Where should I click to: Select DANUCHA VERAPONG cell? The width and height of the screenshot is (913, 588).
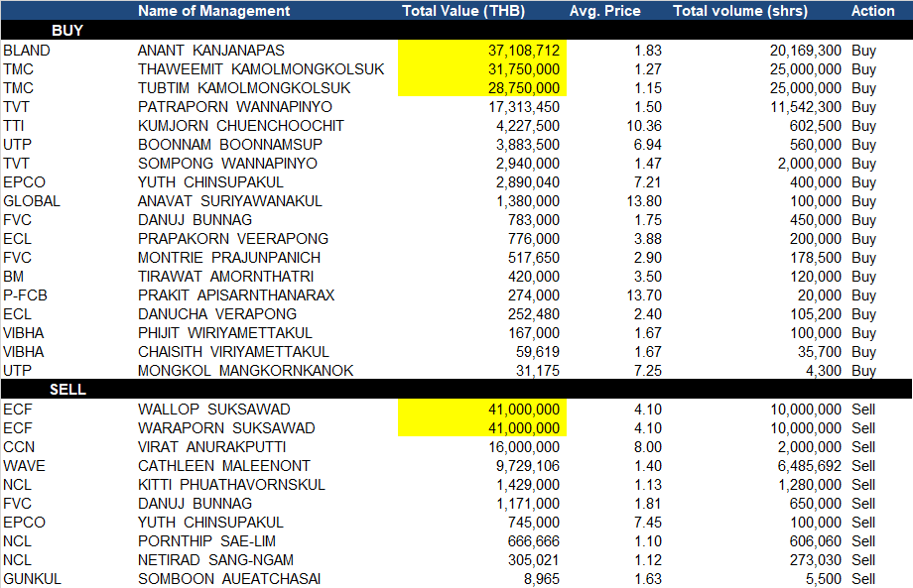217,314
